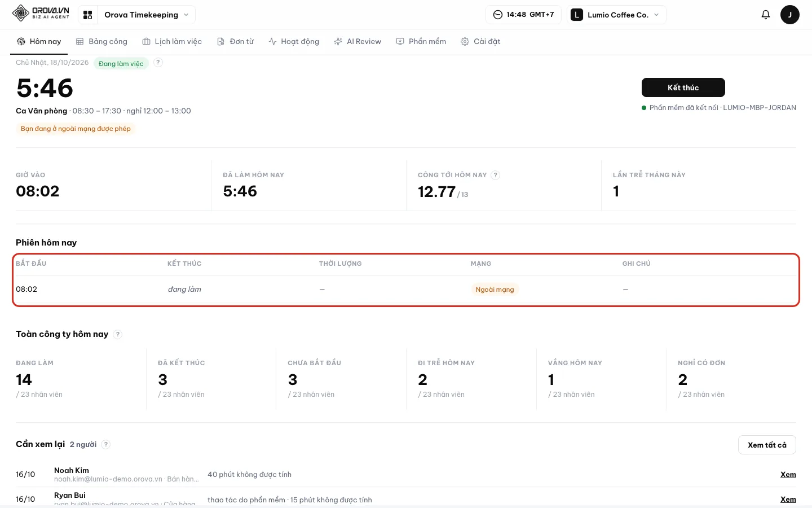Expand the Orova Timekeeping app dropdown
Image resolution: width=812 pixels, height=508 pixels.
tap(147, 15)
